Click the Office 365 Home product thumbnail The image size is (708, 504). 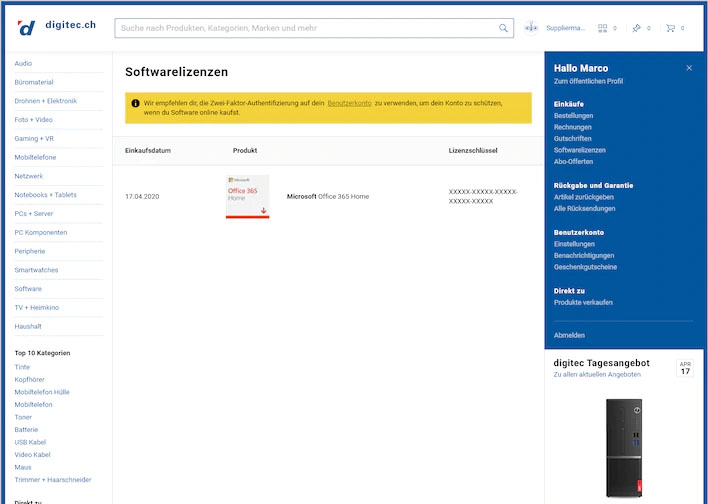[247, 196]
